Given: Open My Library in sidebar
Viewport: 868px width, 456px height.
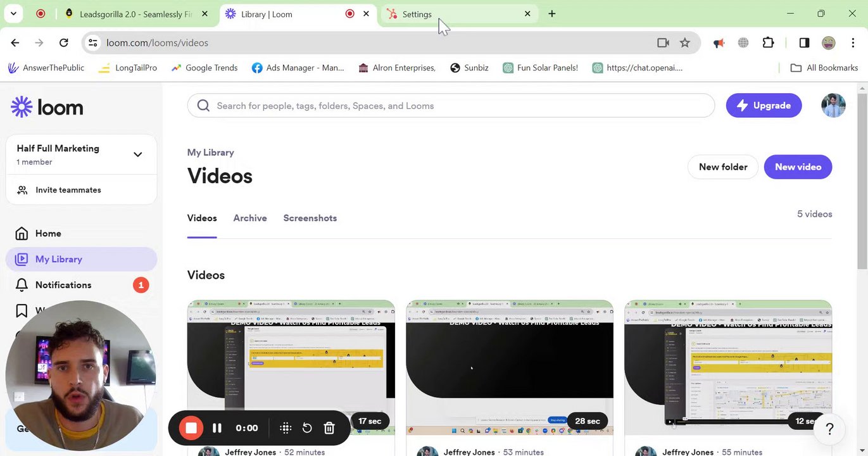Looking at the screenshot, I should coord(81,259).
